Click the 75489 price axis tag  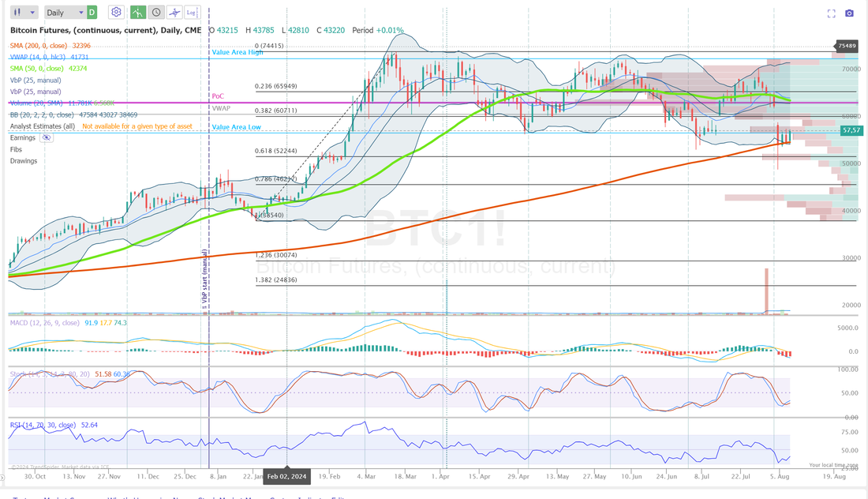point(847,46)
